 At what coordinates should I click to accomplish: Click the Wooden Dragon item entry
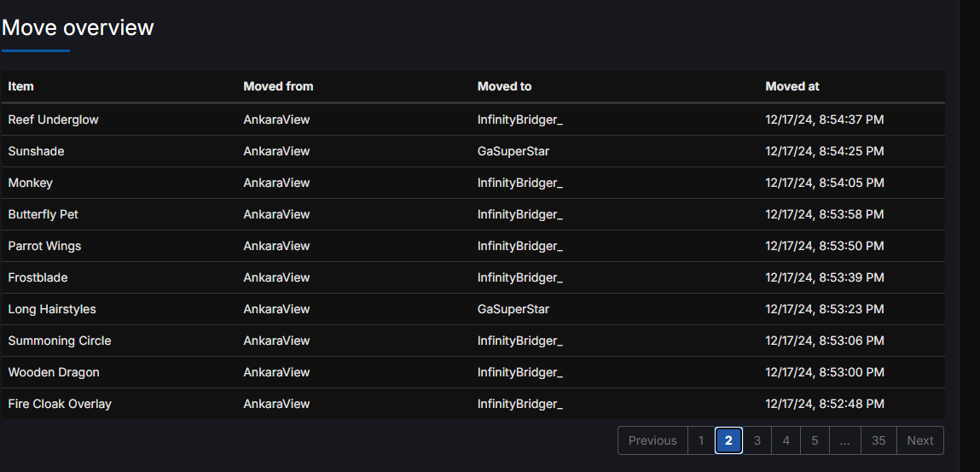point(54,372)
